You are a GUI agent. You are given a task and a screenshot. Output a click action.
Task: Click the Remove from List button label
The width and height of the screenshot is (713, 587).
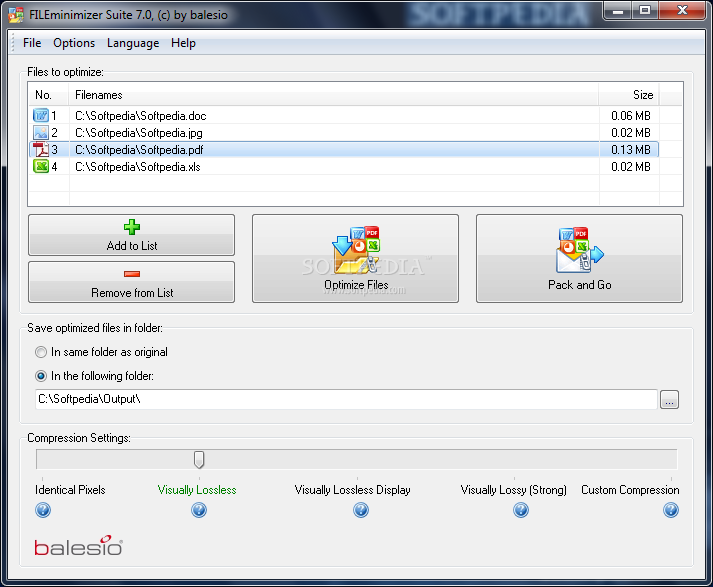point(132,293)
